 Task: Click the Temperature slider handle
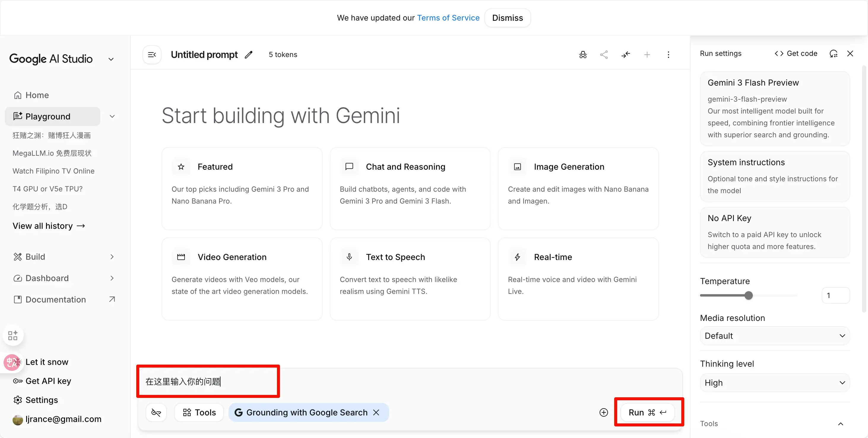click(x=749, y=296)
